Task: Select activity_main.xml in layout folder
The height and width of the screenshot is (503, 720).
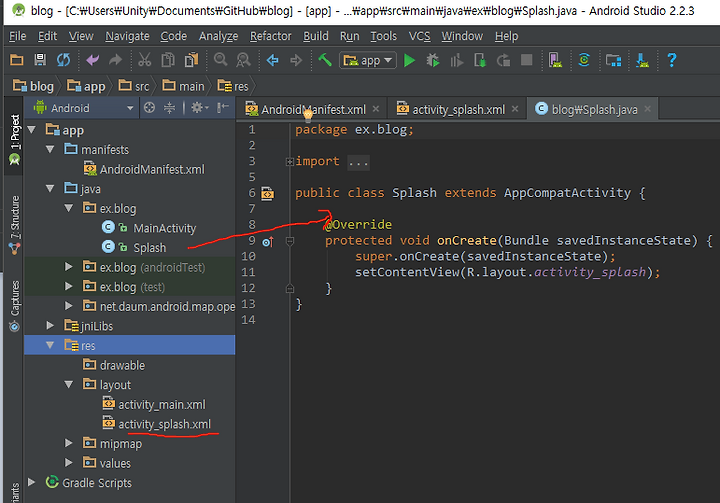Action: click(162, 404)
